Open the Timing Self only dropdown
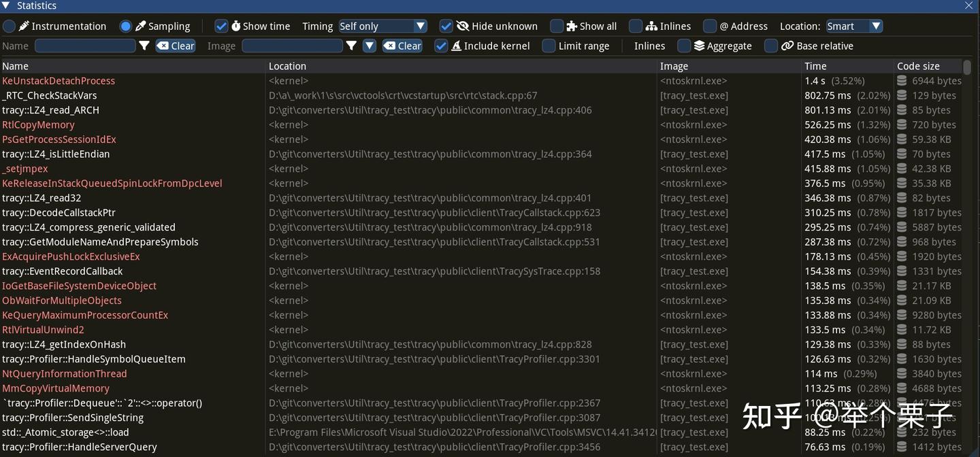Viewport: 980px width, 457px height. point(382,26)
